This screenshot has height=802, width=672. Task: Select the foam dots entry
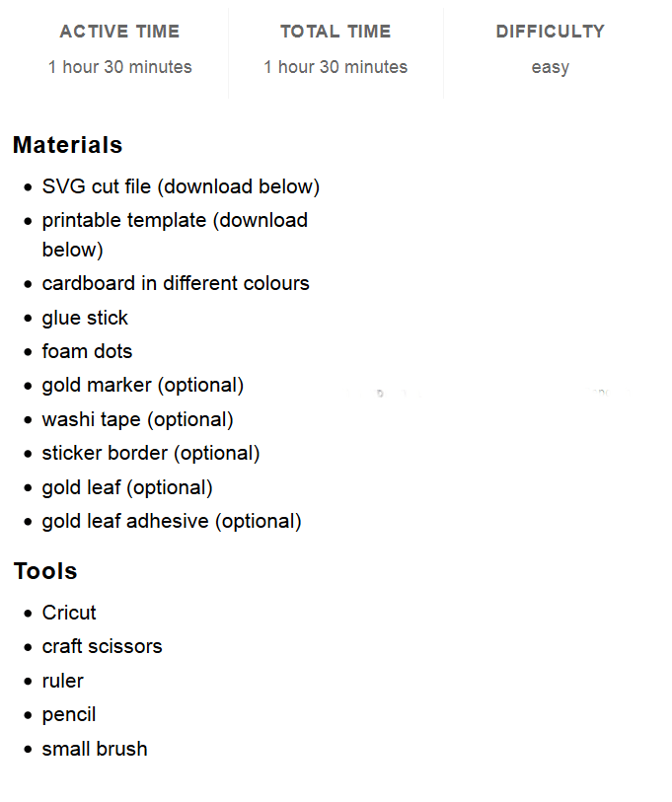(87, 351)
